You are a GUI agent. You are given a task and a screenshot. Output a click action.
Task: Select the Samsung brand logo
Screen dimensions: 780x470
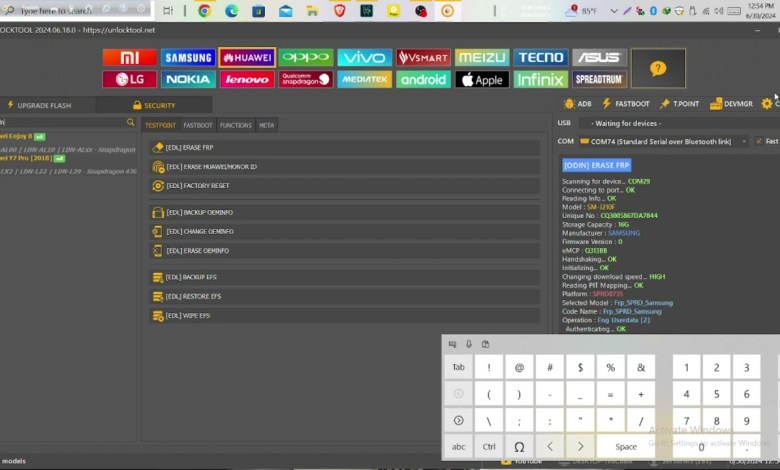(x=188, y=58)
